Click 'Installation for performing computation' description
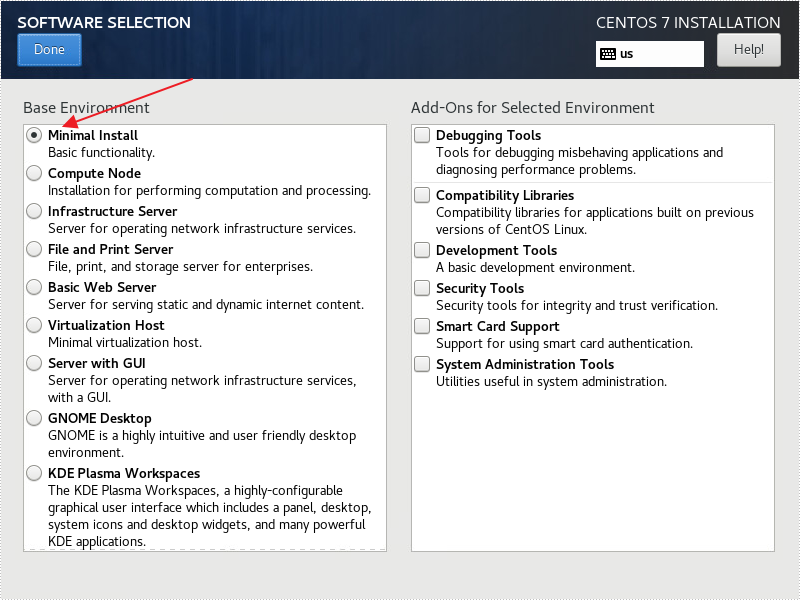This screenshot has height=600, width=800. click(x=209, y=191)
